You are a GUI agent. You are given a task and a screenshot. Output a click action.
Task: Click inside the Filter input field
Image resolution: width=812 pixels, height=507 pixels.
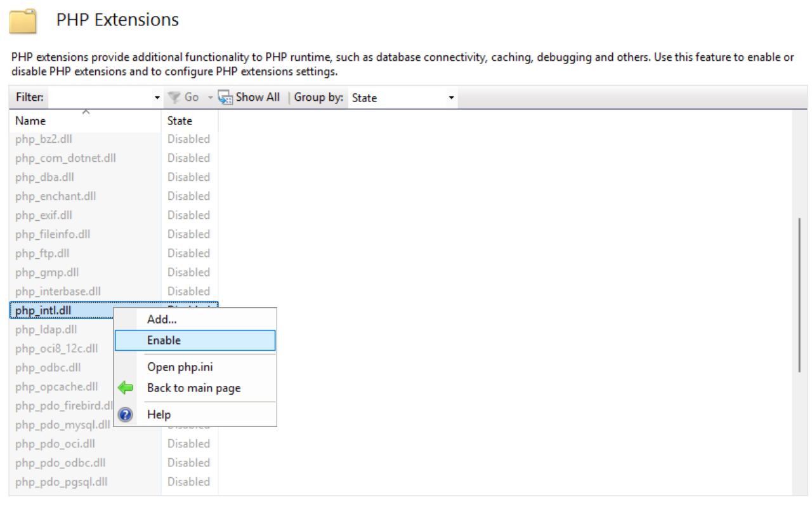pyautogui.click(x=101, y=98)
